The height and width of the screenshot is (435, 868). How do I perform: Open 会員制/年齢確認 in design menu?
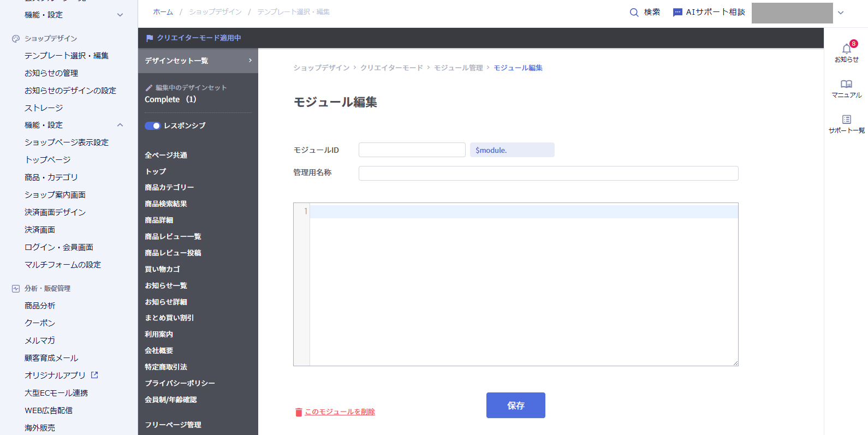click(171, 400)
